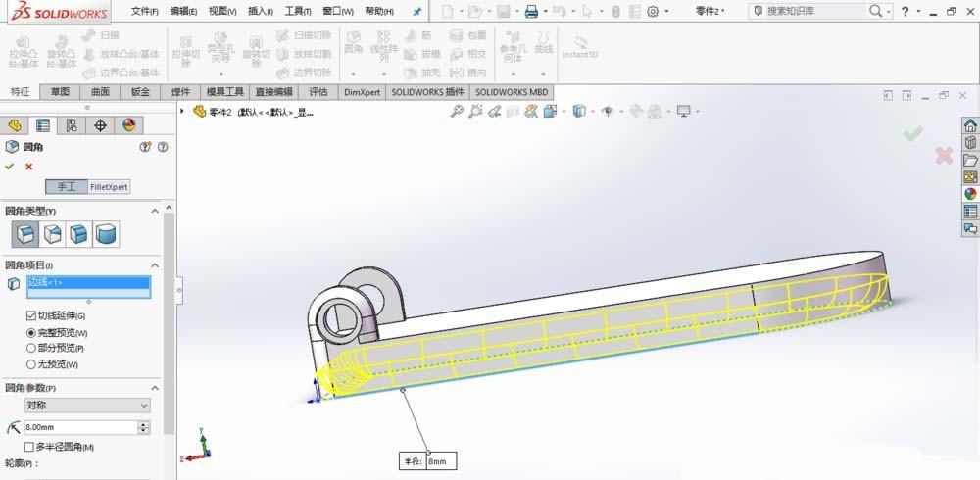980x480 pixels.
Task: Open the Design Library icon in task pane
Action: [x=970, y=142]
